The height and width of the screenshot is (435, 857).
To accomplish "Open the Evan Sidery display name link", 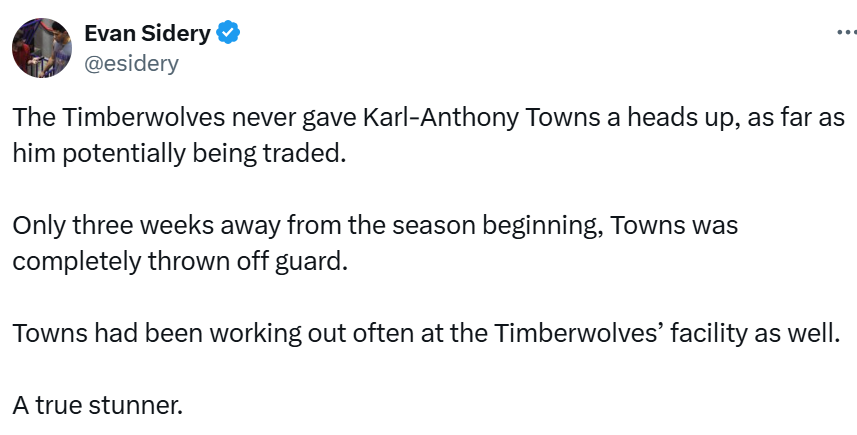I will [x=147, y=33].
